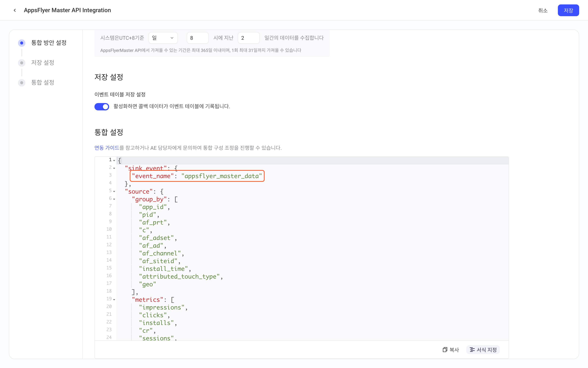Go back using the left chevron arrow
This screenshot has width=588, height=368.
tap(15, 10)
